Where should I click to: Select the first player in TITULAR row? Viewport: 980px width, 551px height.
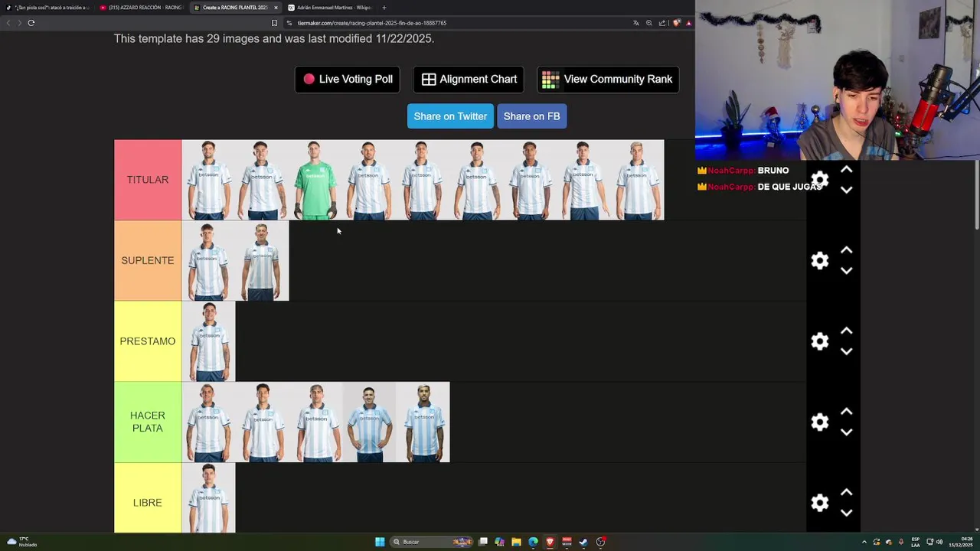pos(209,180)
